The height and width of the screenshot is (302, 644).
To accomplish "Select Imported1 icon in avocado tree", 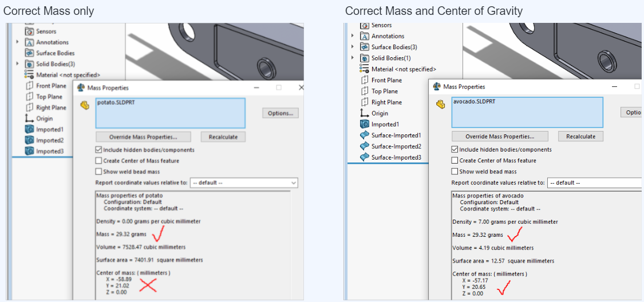I will (365, 124).
